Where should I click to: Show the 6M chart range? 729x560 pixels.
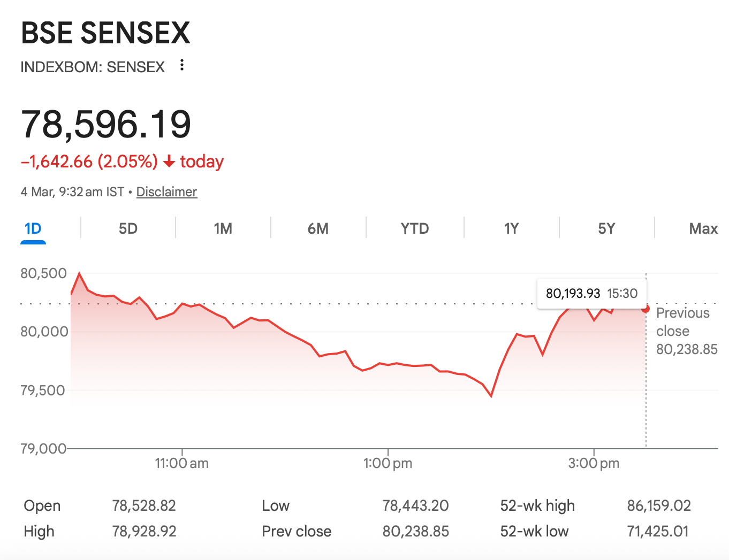(318, 229)
